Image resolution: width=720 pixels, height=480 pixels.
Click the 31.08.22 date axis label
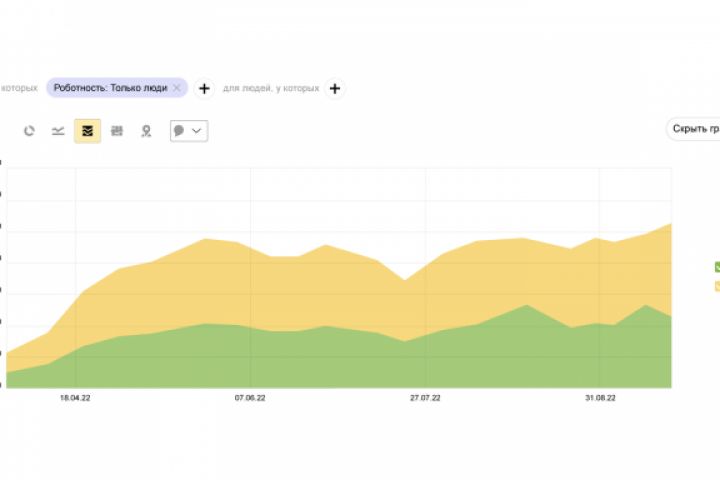600,398
